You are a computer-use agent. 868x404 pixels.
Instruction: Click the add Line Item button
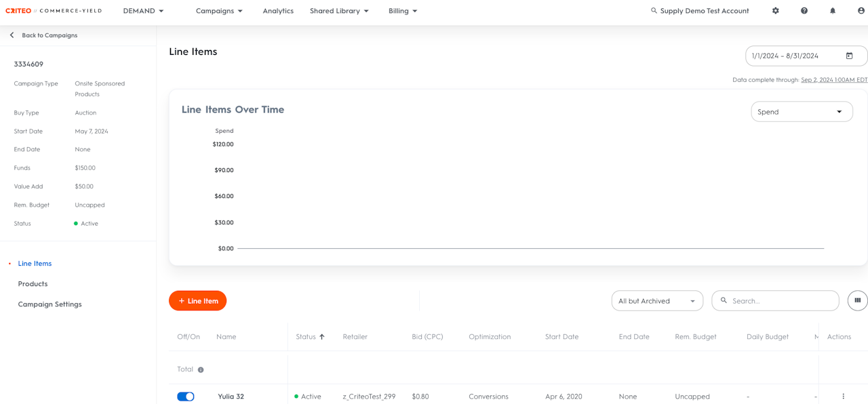197,301
